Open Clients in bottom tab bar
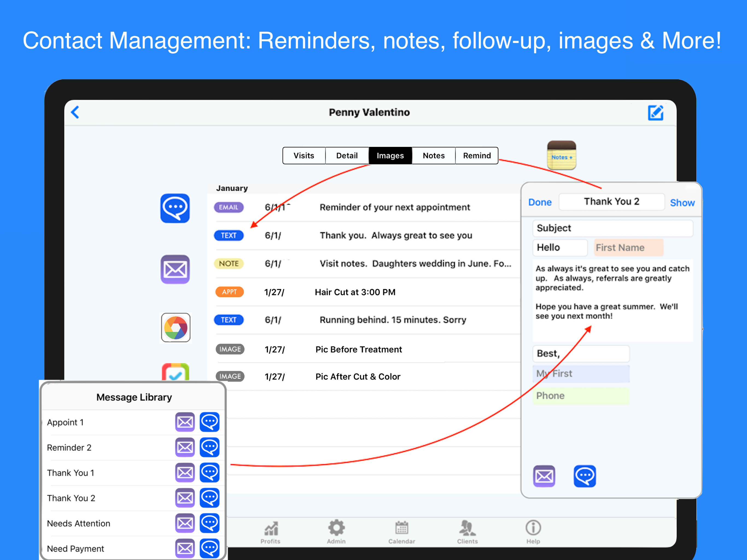 pyautogui.click(x=467, y=532)
